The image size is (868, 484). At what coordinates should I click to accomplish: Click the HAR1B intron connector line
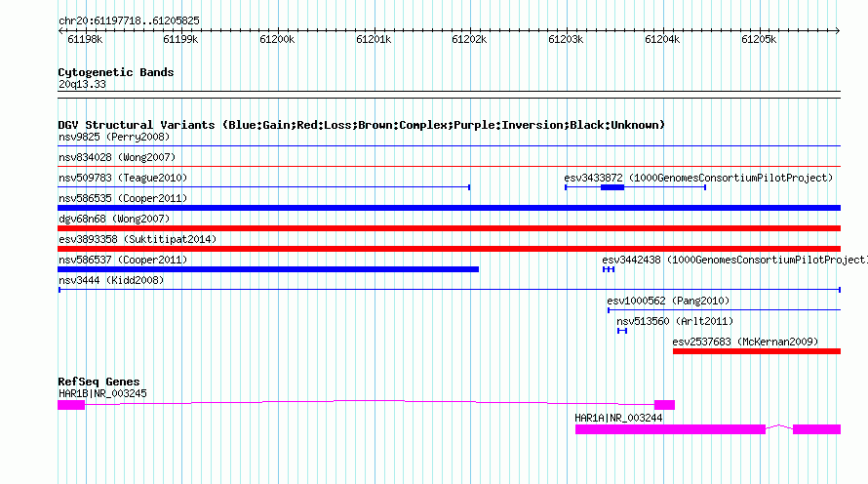pyautogui.click(x=370, y=402)
